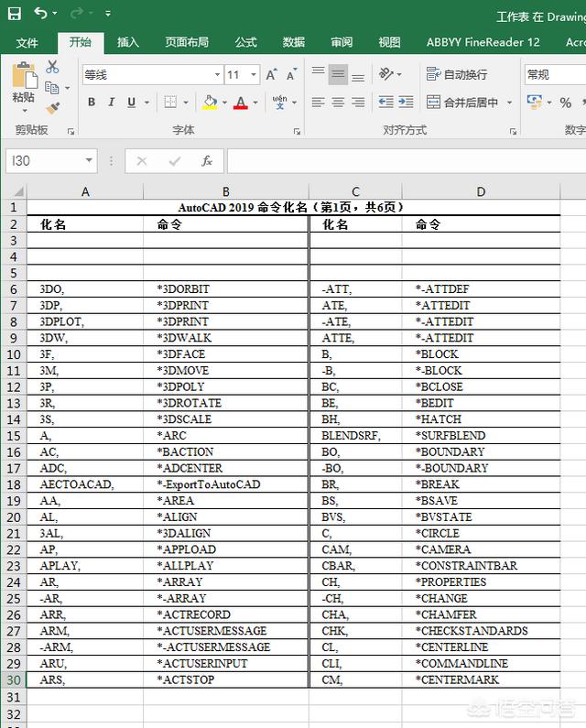Expand font color dropdown arrow
Screen dimensions: 586x728
point(255,103)
